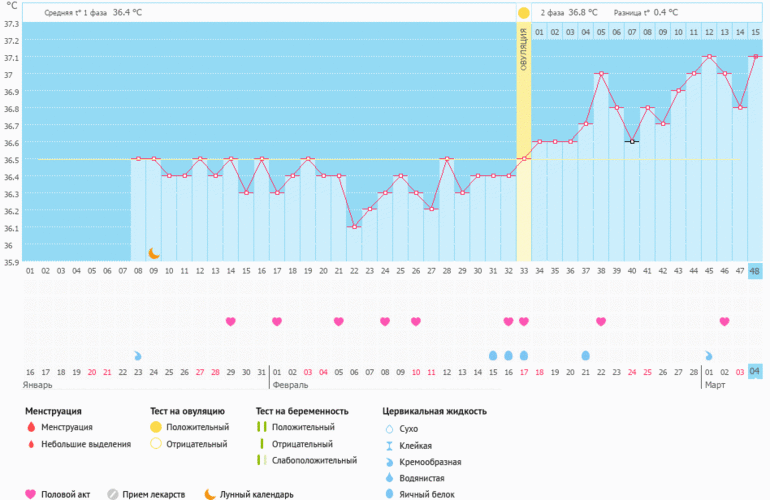Click the pink Половой акт legend heart
Screen dimensions: 770x500
click(x=30, y=494)
